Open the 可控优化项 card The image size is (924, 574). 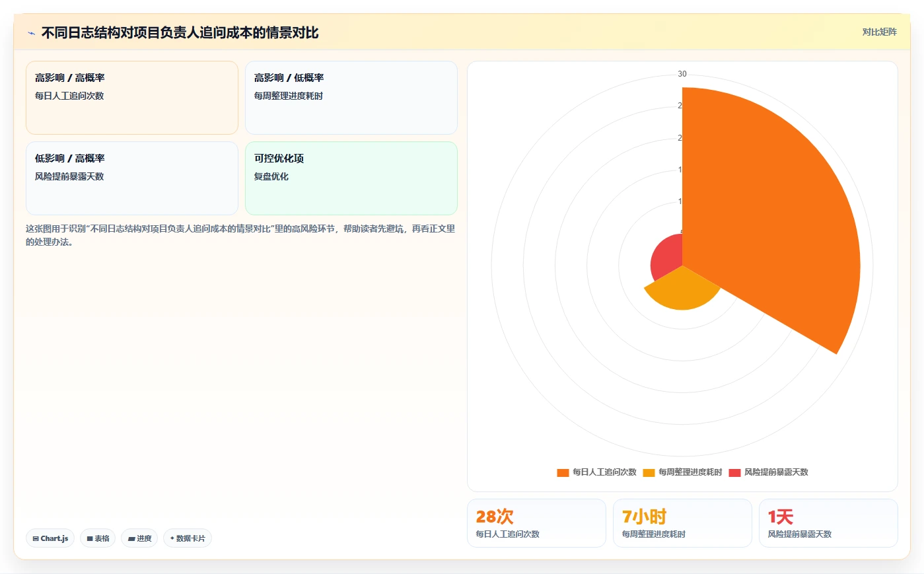pos(351,178)
